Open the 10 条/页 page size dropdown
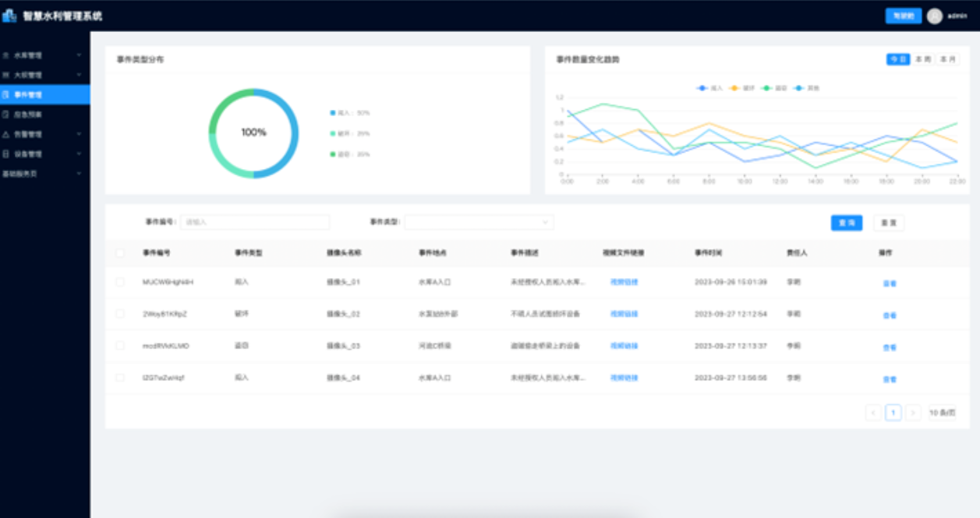 coord(943,412)
